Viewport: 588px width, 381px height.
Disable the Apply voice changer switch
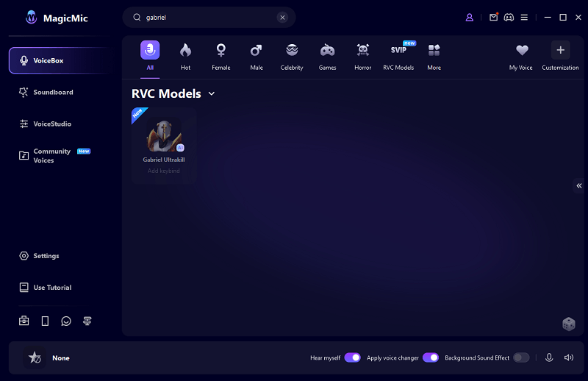pos(431,357)
